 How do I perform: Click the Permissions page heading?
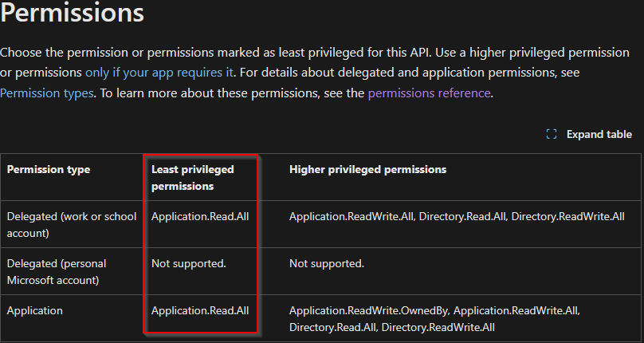(73, 13)
